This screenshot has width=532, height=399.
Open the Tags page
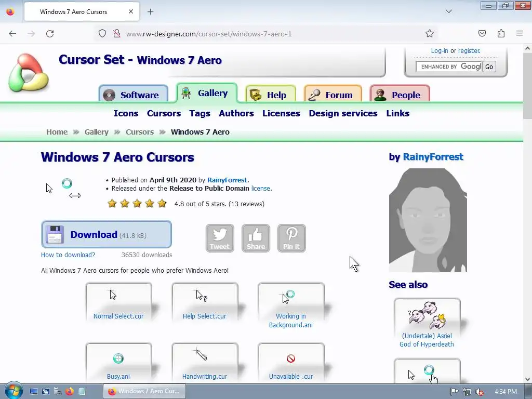[200, 113]
